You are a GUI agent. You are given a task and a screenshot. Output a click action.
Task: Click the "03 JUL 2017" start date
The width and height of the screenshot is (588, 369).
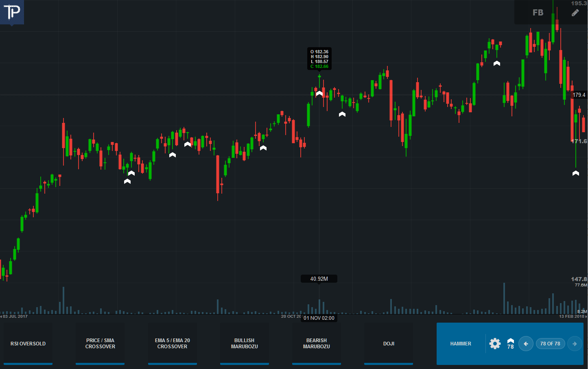15,317
